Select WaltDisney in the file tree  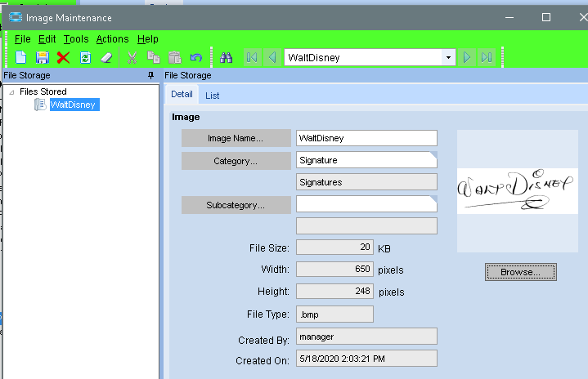point(74,105)
